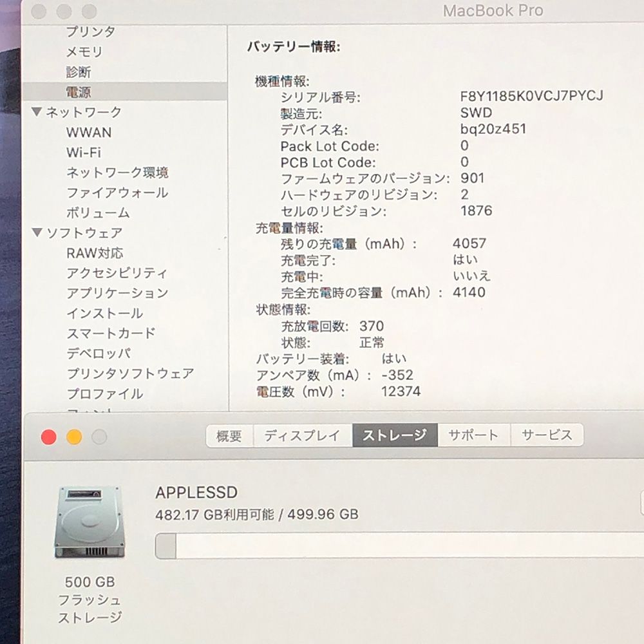Viewport: 644px width, 644px height.
Task: Click the device name bq20z451
Action: pyautogui.click(x=493, y=129)
